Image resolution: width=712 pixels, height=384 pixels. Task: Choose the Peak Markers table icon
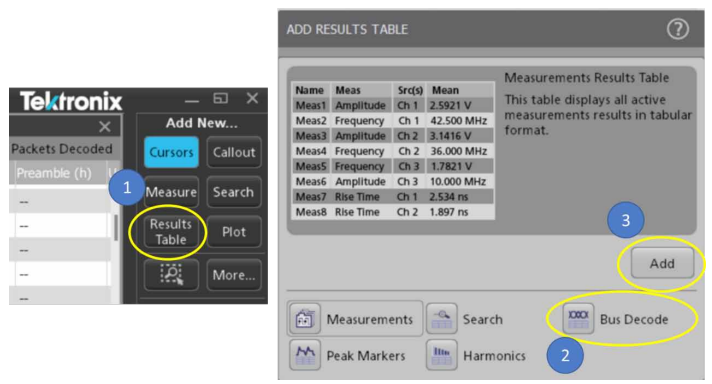coord(305,355)
